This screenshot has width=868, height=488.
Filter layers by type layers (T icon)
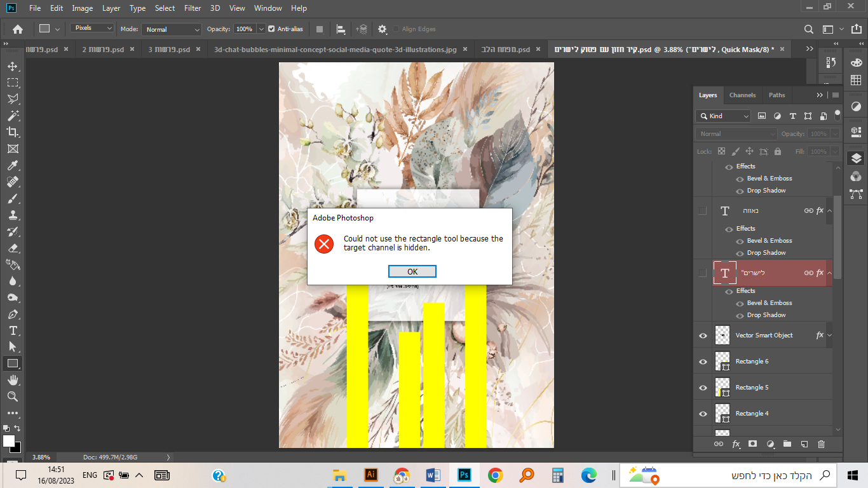pos(792,116)
